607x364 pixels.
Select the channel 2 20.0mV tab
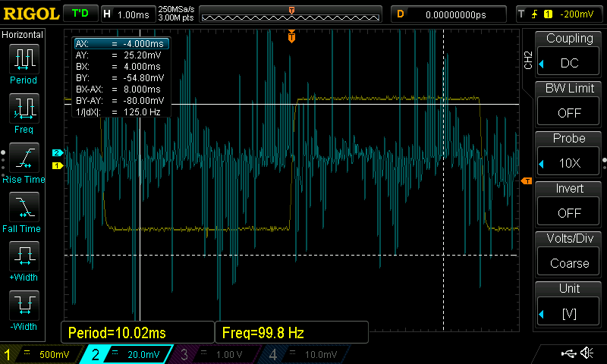point(127,354)
